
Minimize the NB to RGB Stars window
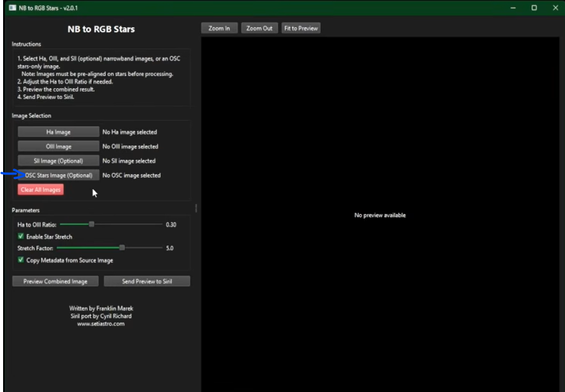point(513,7)
